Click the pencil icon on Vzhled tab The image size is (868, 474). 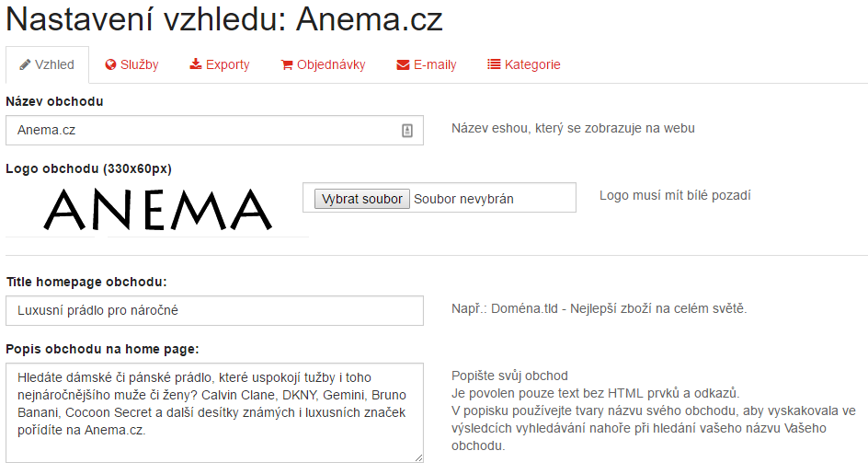pyautogui.click(x=25, y=64)
